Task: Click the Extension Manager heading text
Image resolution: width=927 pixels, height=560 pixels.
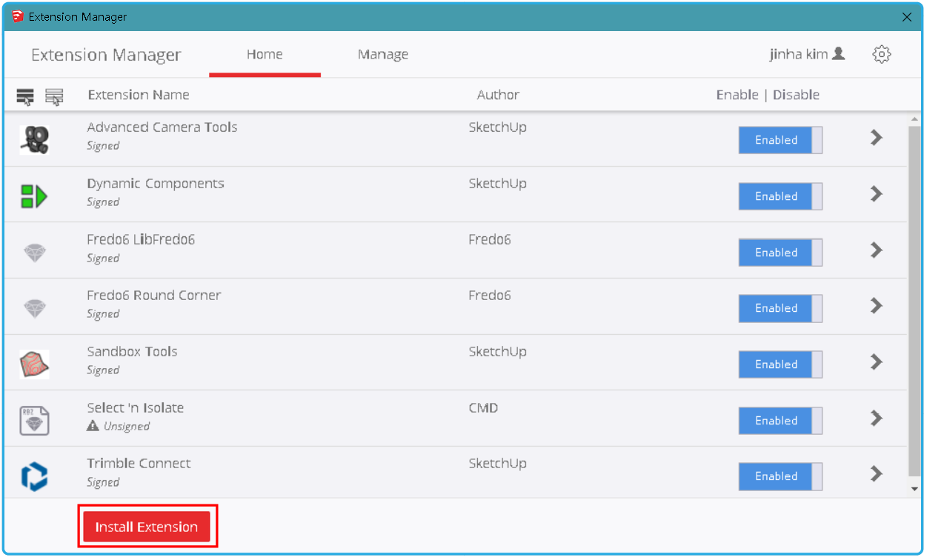Action: [106, 55]
